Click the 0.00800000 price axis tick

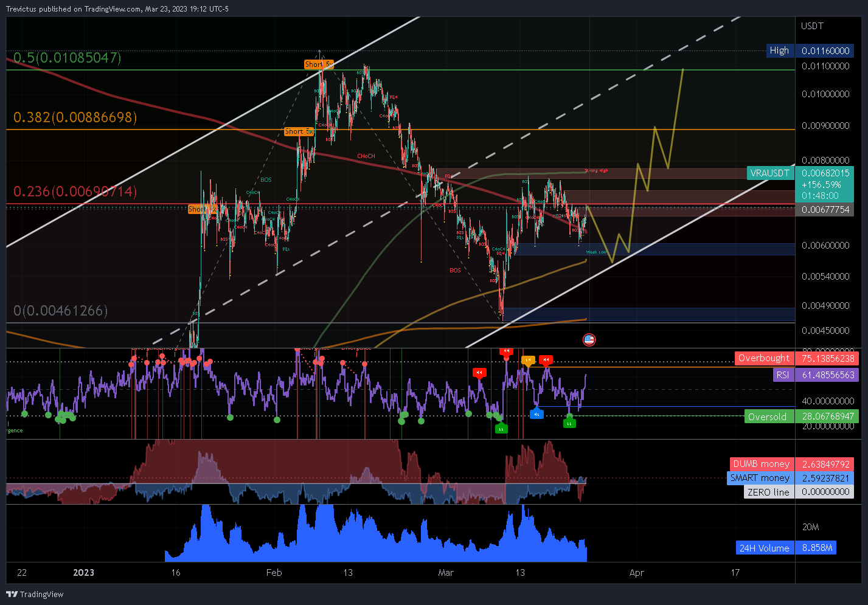[x=825, y=161]
